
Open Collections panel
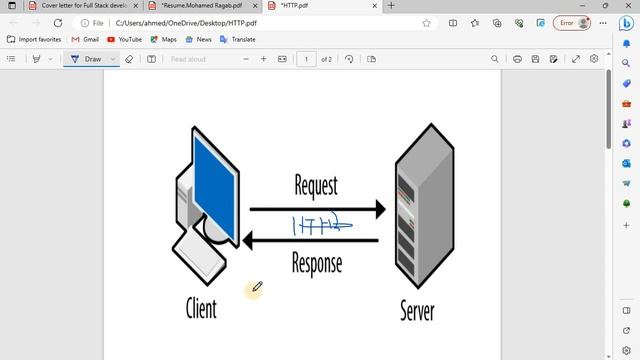point(497,23)
